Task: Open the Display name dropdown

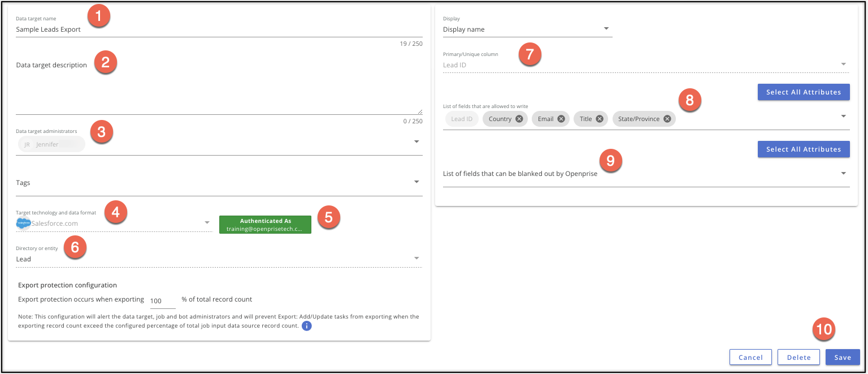Action: coord(606,29)
